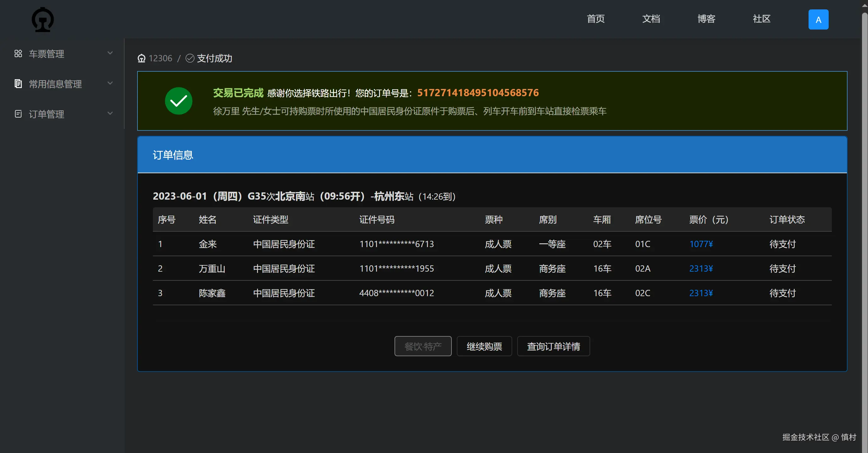Click the 车票管理 grid icon
The height and width of the screenshot is (453, 868).
point(18,53)
